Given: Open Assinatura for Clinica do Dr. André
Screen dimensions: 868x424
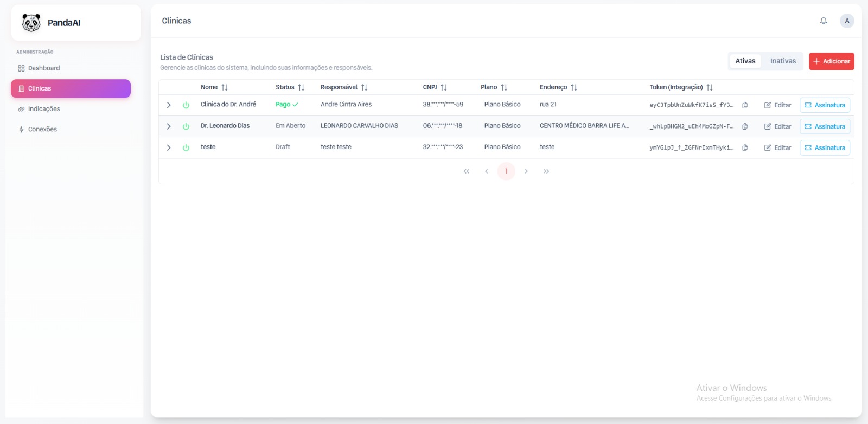Looking at the screenshot, I should click(x=825, y=105).
